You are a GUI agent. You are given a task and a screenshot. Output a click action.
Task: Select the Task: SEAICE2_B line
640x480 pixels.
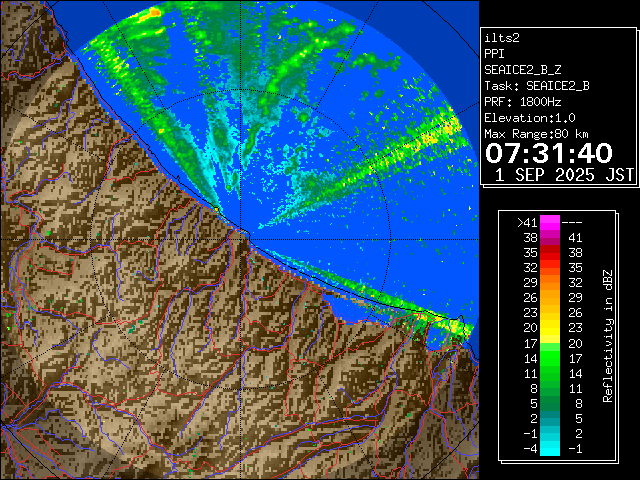(x=536, y=86)
